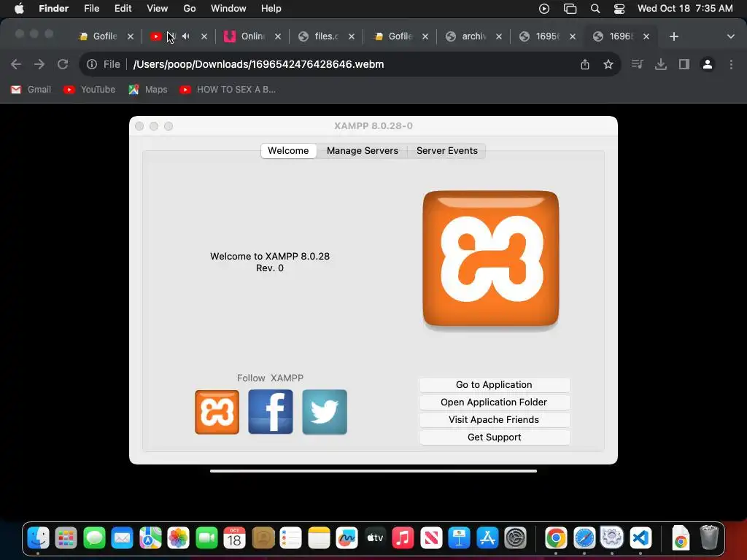Screen dimensions: 747x560
Task: Reload the page with refresh icon
Action: point(63,64)
